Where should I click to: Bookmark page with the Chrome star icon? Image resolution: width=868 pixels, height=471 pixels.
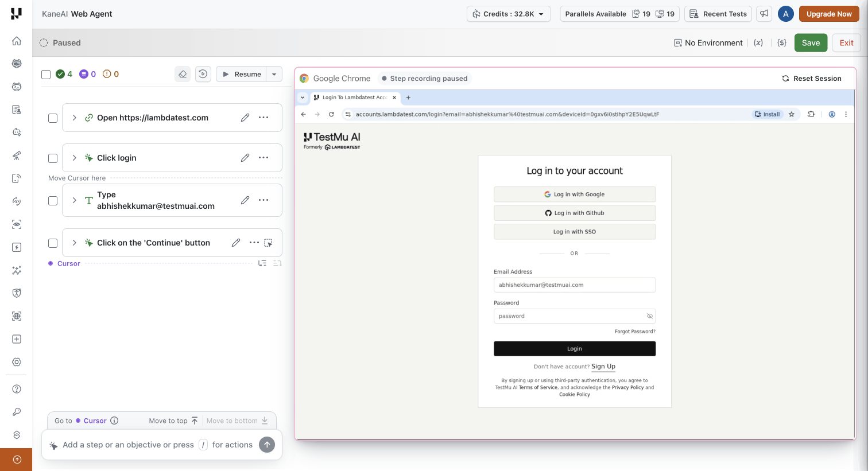(x=792, y=114)
